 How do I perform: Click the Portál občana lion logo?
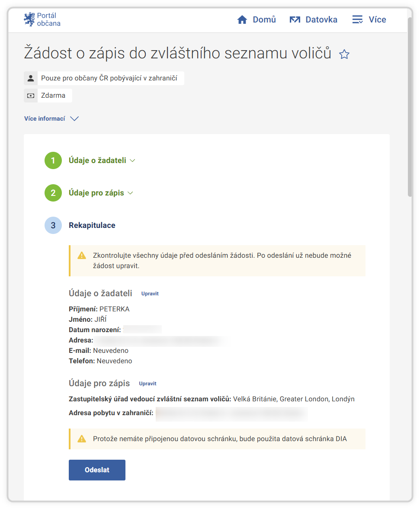[29, 20]
